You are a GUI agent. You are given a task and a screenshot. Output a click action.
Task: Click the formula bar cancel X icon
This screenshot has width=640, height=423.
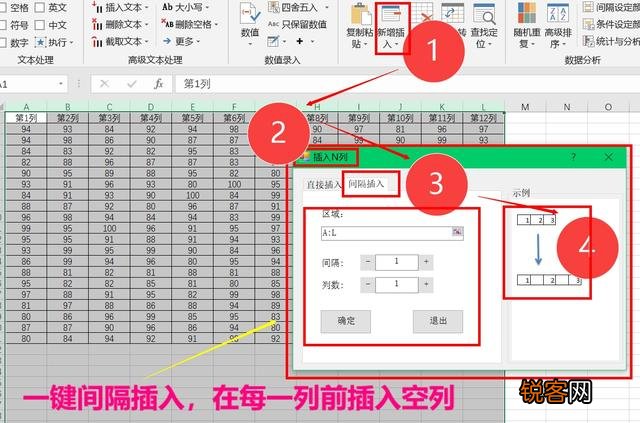point(104,84)
